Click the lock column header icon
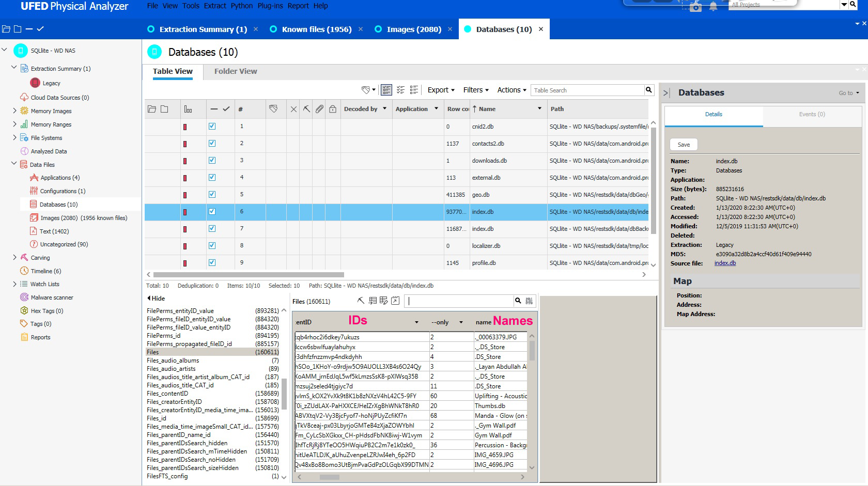This screenshot has width=868, height=486. [x=333, y=109]
